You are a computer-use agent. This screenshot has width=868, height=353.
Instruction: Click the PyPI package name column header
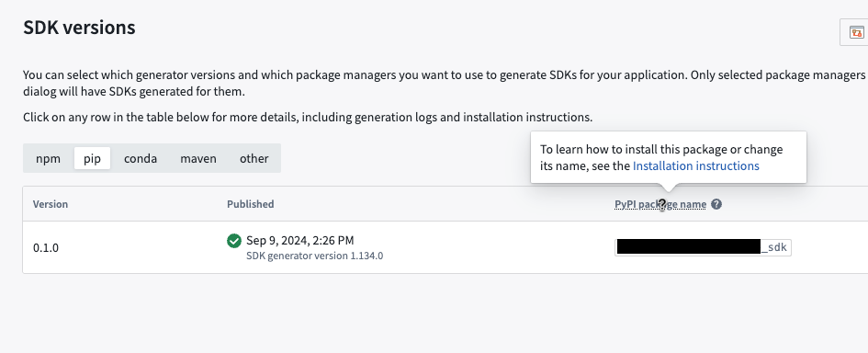tap(660, 204)
